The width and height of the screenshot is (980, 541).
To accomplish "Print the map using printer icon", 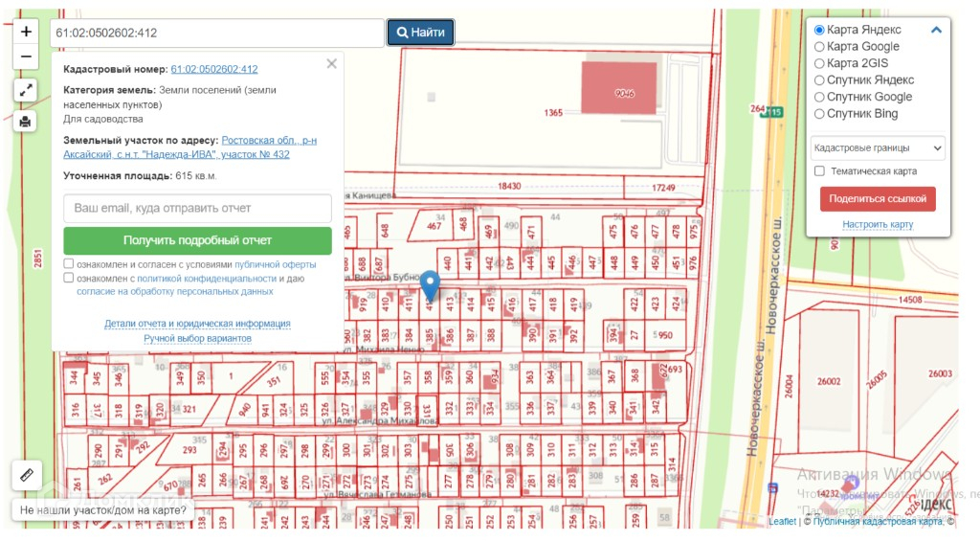I will pyautogui.click(x=26, y=122).
